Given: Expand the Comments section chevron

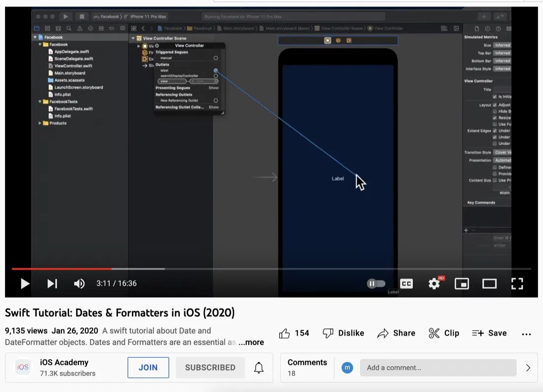Looking at the screenshot, I should click(x=528, y=367).
